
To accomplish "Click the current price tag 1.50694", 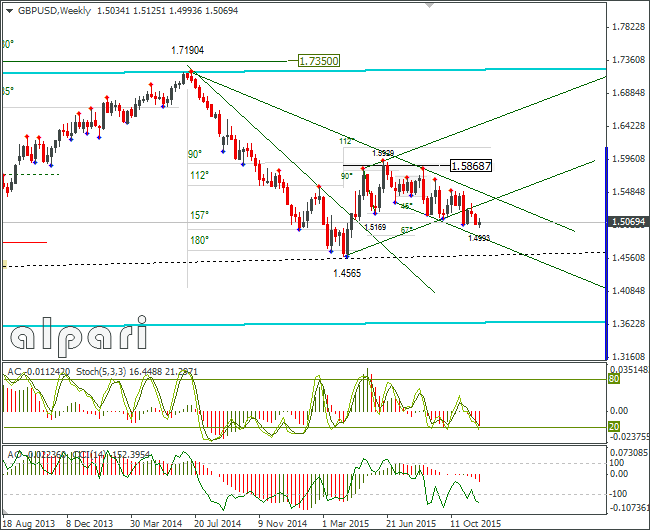I will 628,222.
